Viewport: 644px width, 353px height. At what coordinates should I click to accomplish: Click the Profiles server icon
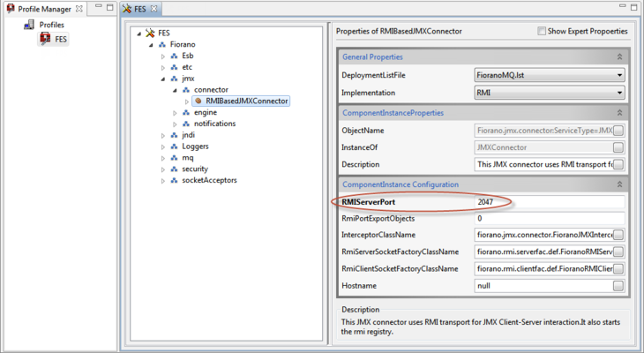(29, 25)
